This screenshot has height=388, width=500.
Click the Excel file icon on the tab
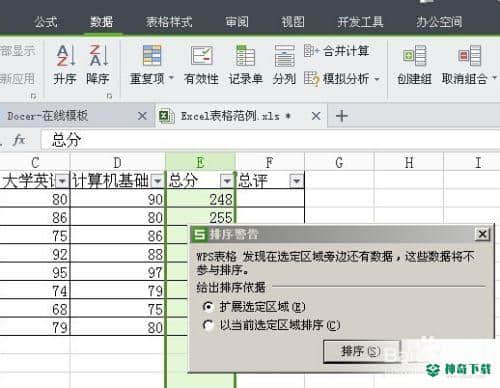[x=166, y=116]
